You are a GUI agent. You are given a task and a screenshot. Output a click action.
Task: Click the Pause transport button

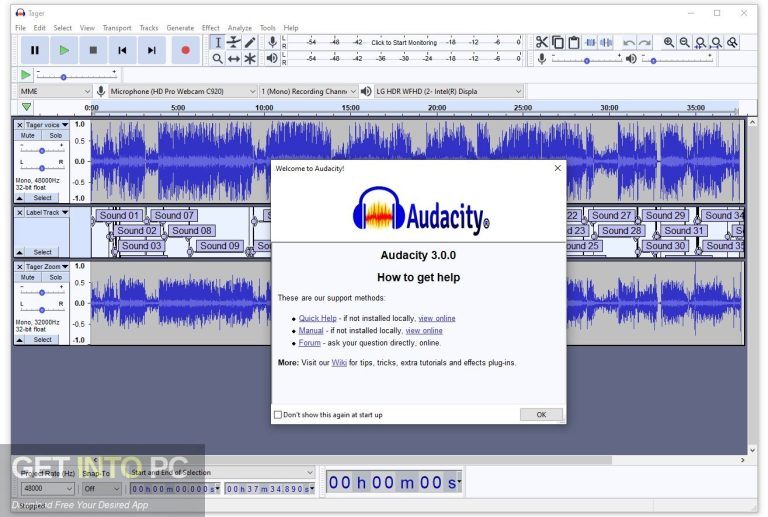click(x=35, y=50)
